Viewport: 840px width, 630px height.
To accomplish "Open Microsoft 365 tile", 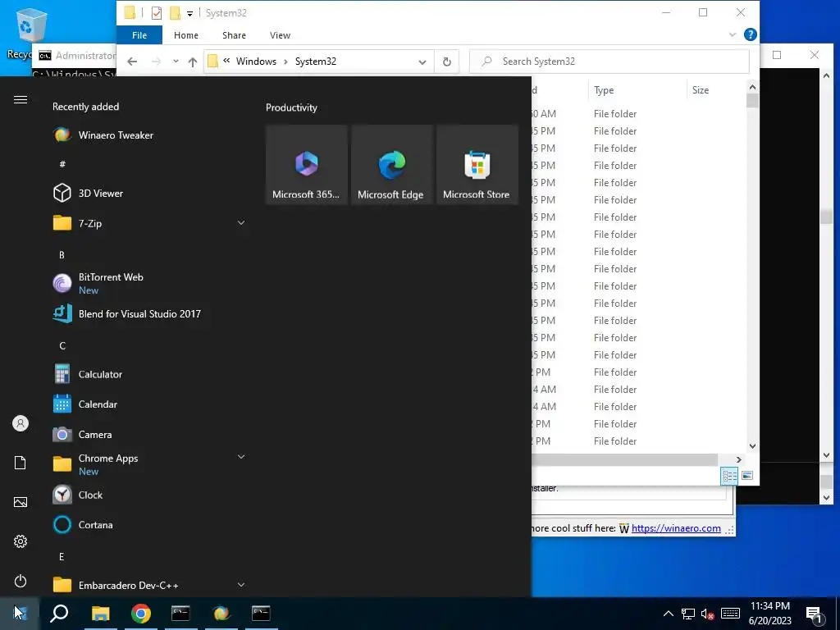I will coord(306,164).
